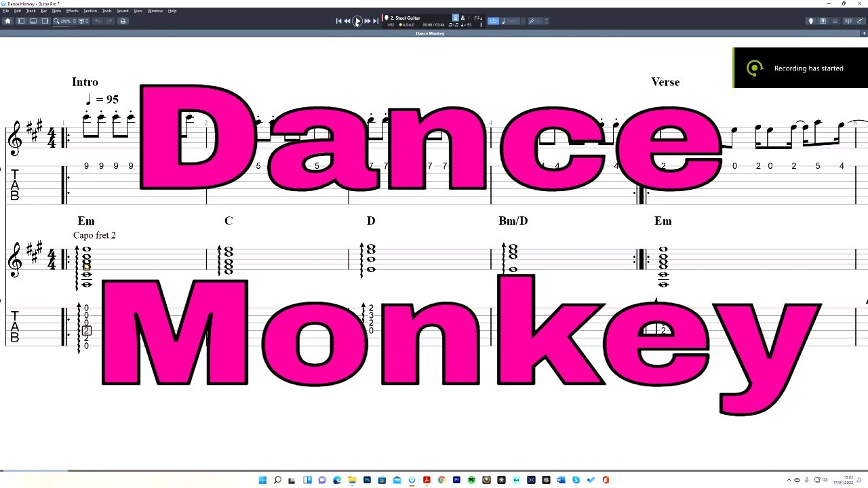Skip forward to the next bar
This screenshot has width=868, height=488.
(367, 21)
